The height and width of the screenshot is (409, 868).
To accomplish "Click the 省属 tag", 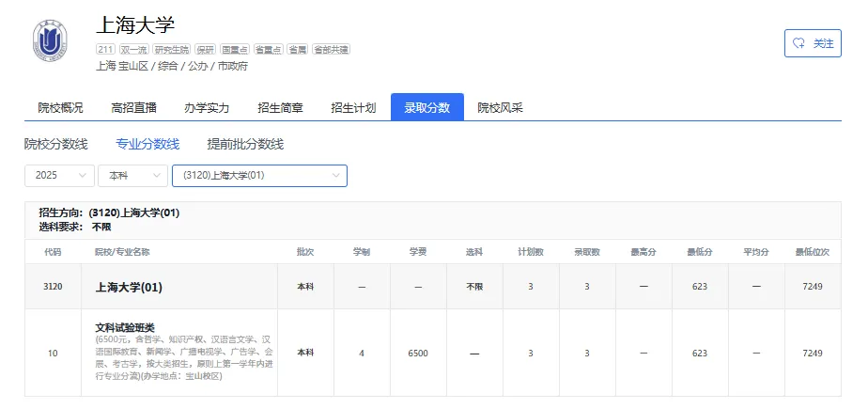I will [297, 49].
